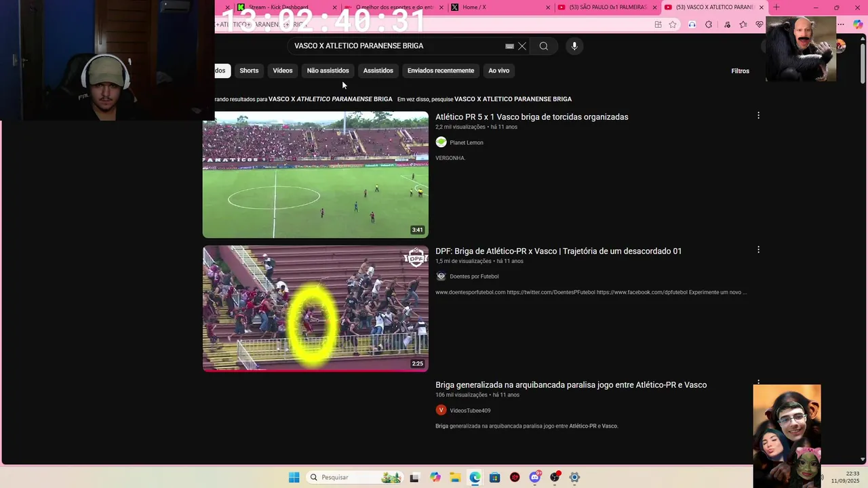The image size is (868, 488).
Task: Open Discord from the taskbar
Action: click(x=535, y=477)
